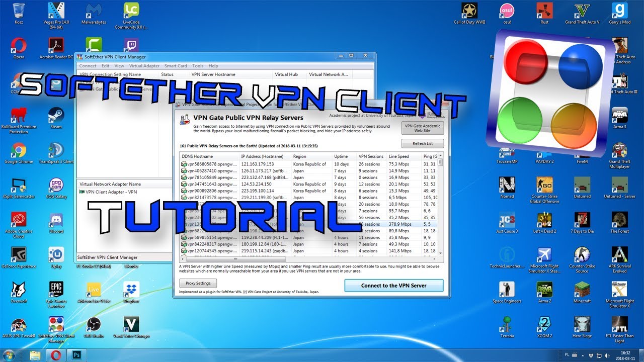The image size is (644, 362).
Task: Sort by the VPN Sessions column header
Action: 371,156
